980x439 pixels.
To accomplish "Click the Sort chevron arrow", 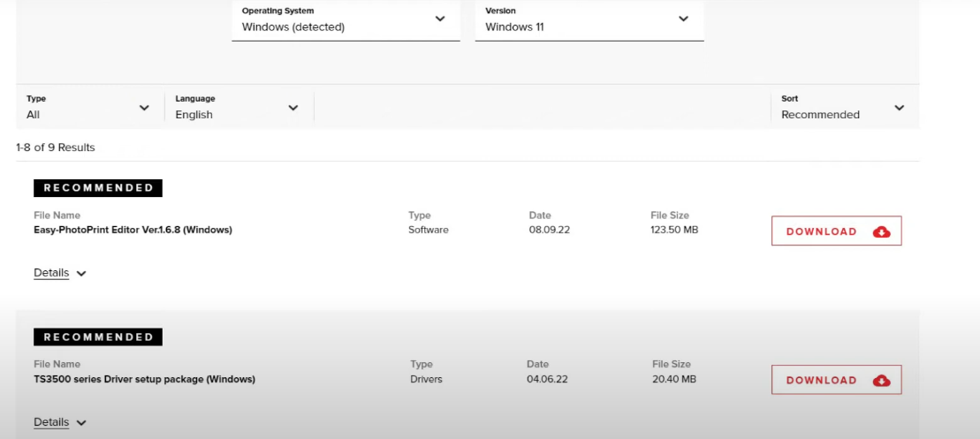I will pyautogui.click(x=900, y=108).
